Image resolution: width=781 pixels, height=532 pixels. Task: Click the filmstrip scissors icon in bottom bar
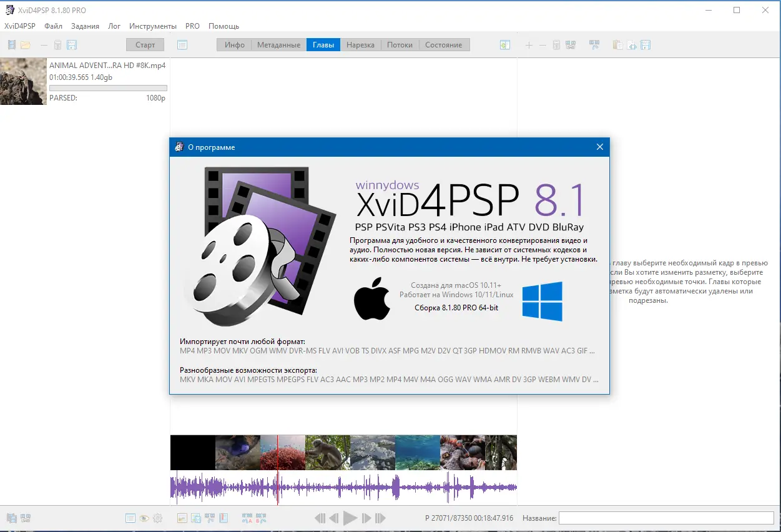(210, 518)
